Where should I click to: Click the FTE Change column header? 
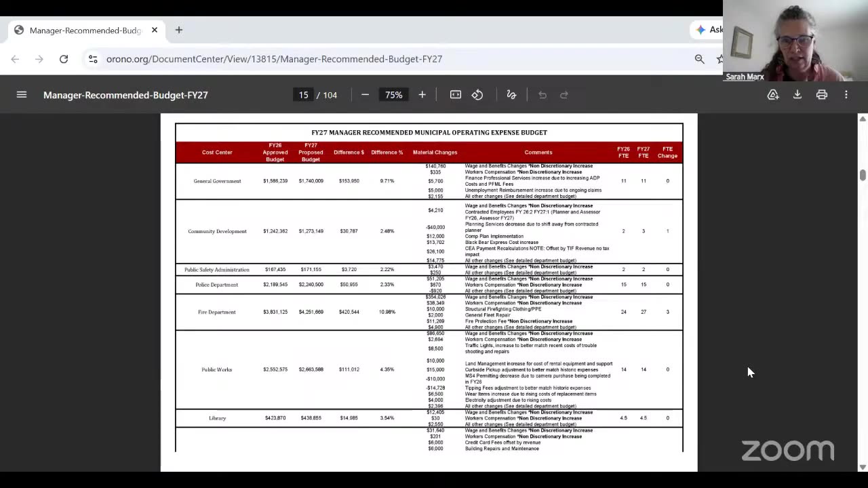(x=667, y=152)
